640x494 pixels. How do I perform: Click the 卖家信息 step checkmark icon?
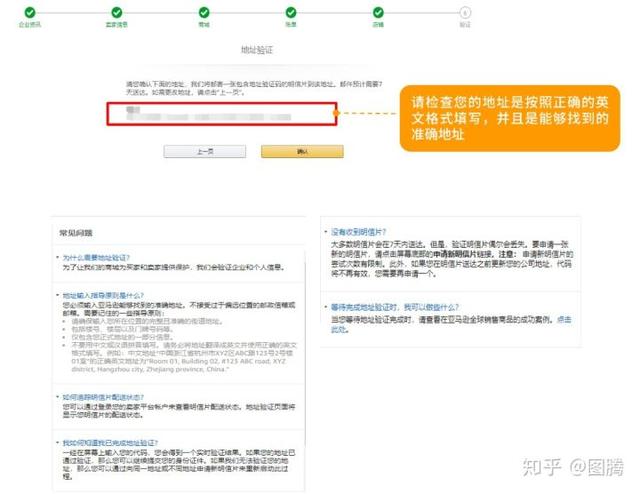[117, 13]
